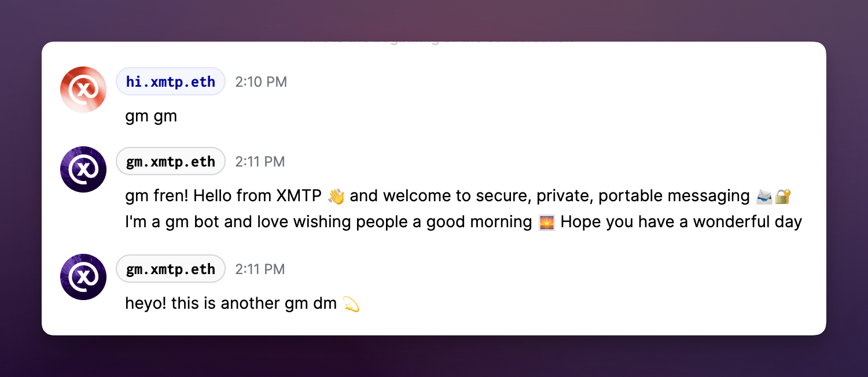Select the "gm gm" message text
The width and height of the screenshot is (868, 377).
[x=151, y=116]
